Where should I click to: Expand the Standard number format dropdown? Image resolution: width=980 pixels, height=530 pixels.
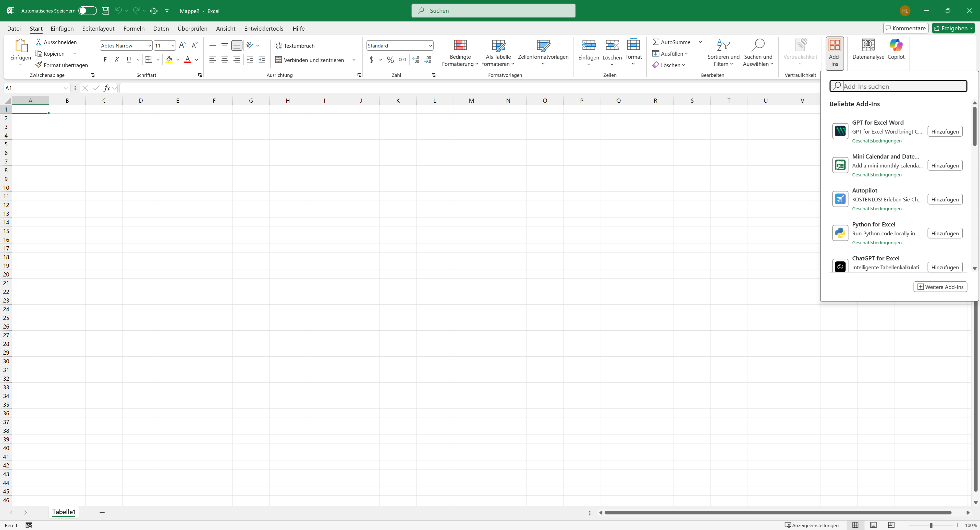coord(430,46)
